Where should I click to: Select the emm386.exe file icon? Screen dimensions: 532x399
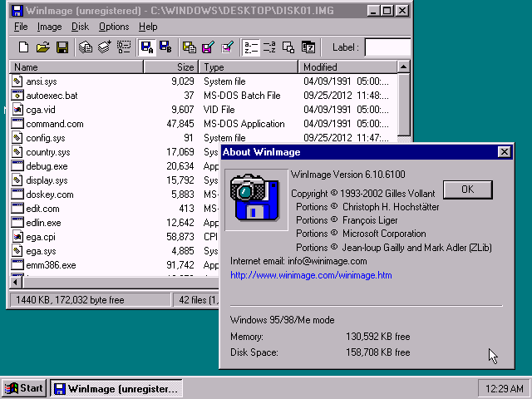pyautogui.click(x=17, y=265)
